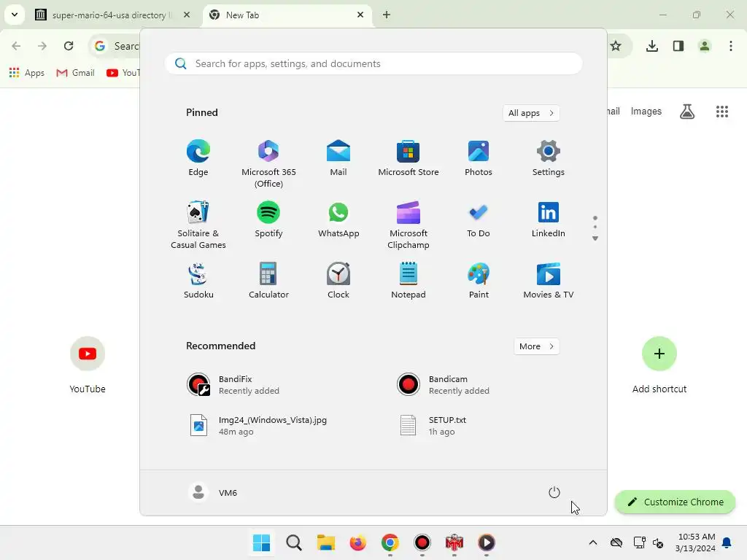Open clock and date flyout

tap(695, 542)
